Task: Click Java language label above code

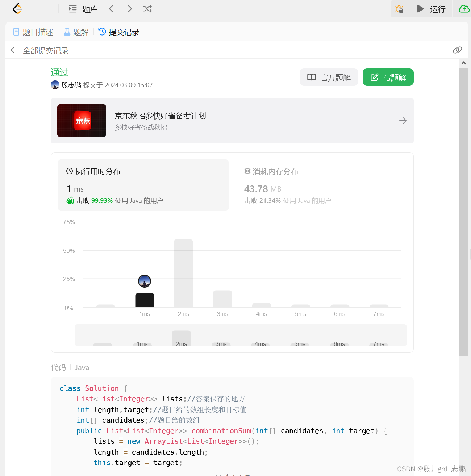Action: 82,368
